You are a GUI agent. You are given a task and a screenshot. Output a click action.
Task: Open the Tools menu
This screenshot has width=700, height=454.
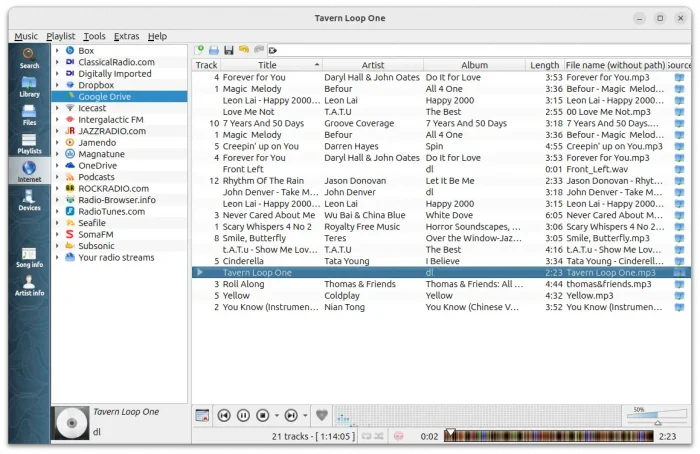(95, 36)
